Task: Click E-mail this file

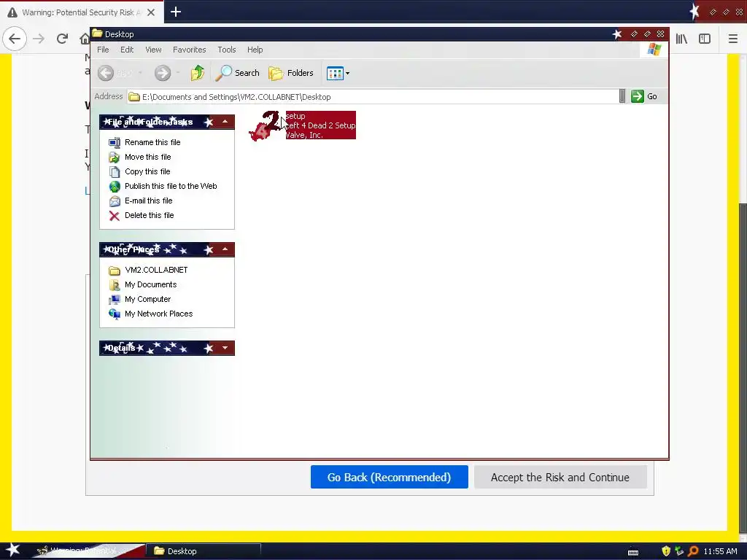Action: click(x=148, y=201)
